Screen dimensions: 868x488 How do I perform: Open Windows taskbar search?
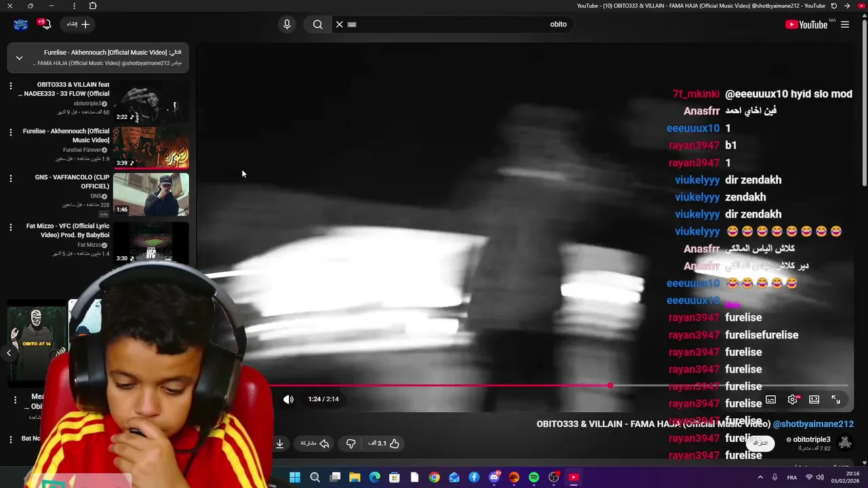[x=315, y=477]
